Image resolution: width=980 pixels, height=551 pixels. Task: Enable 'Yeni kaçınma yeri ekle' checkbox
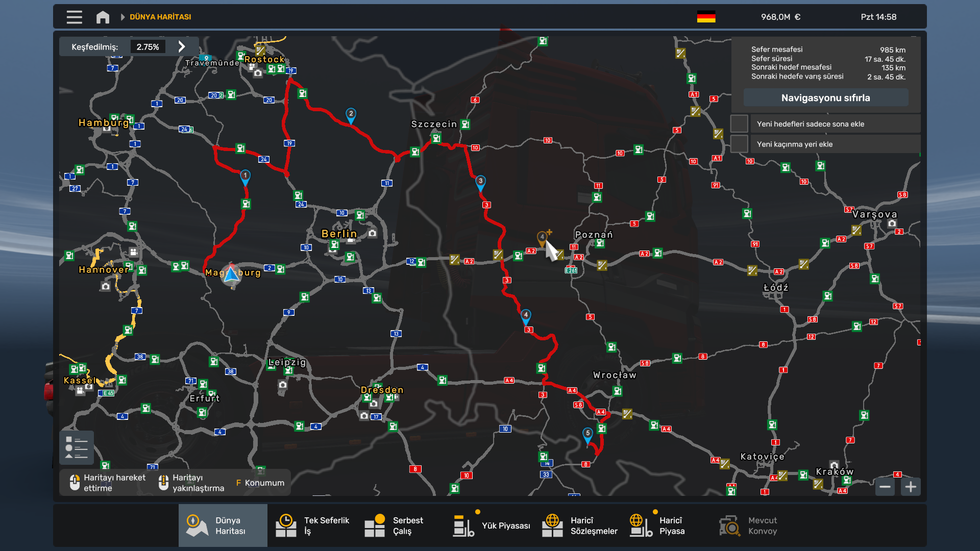click(x=739, y=144)
